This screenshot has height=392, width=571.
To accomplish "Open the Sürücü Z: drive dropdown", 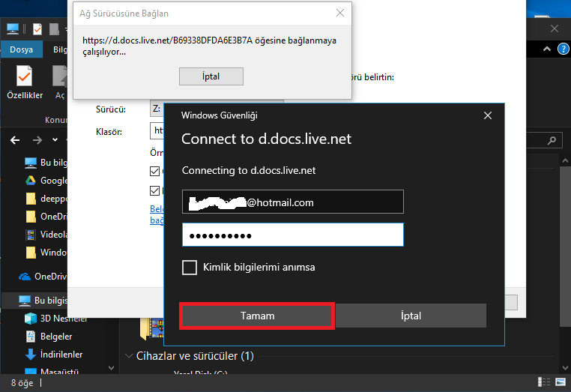I will coord(157,109).
